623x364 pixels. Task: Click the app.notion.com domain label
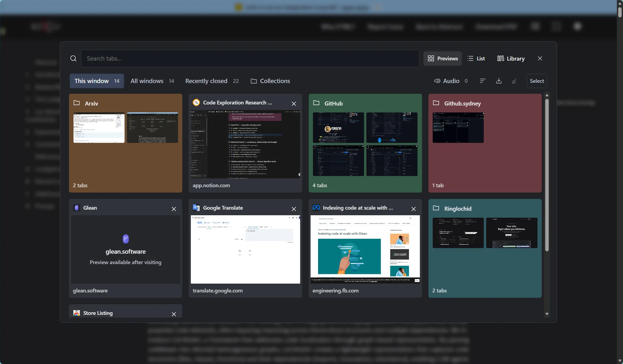211,185
